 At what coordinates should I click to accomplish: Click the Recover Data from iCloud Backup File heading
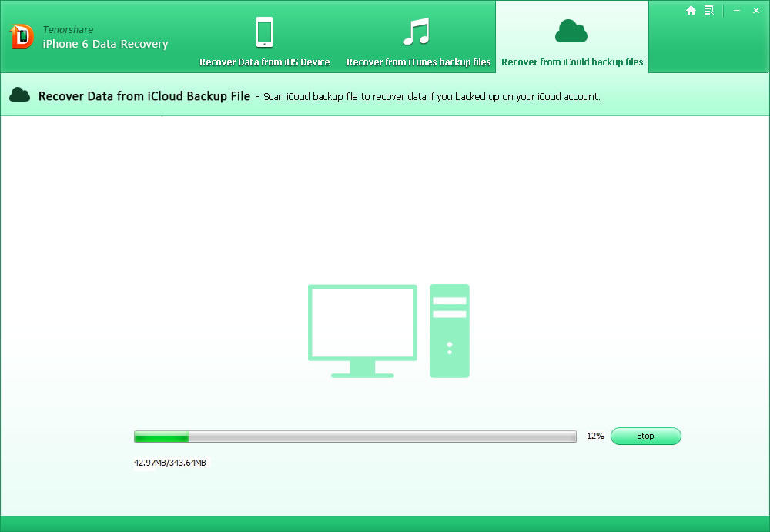coord(145,96)
